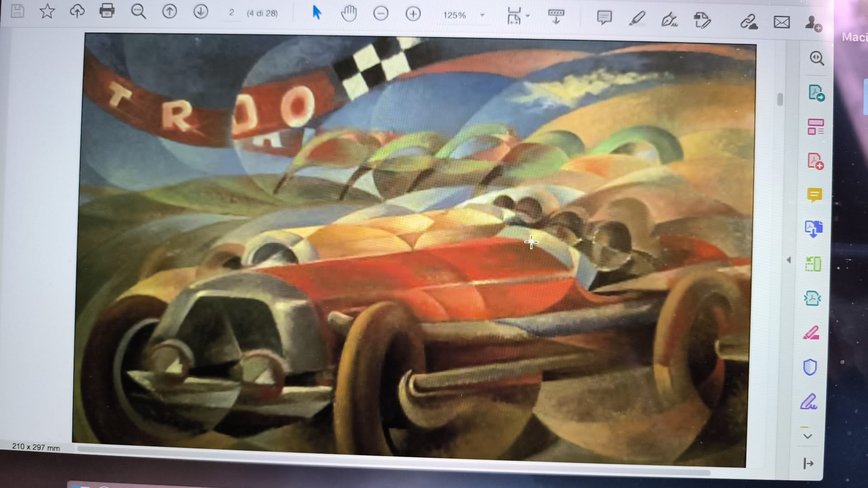The height and width of the screenshot is (488, 868).
Task: Select the draw signature pen tool
Action: [669, 19]
